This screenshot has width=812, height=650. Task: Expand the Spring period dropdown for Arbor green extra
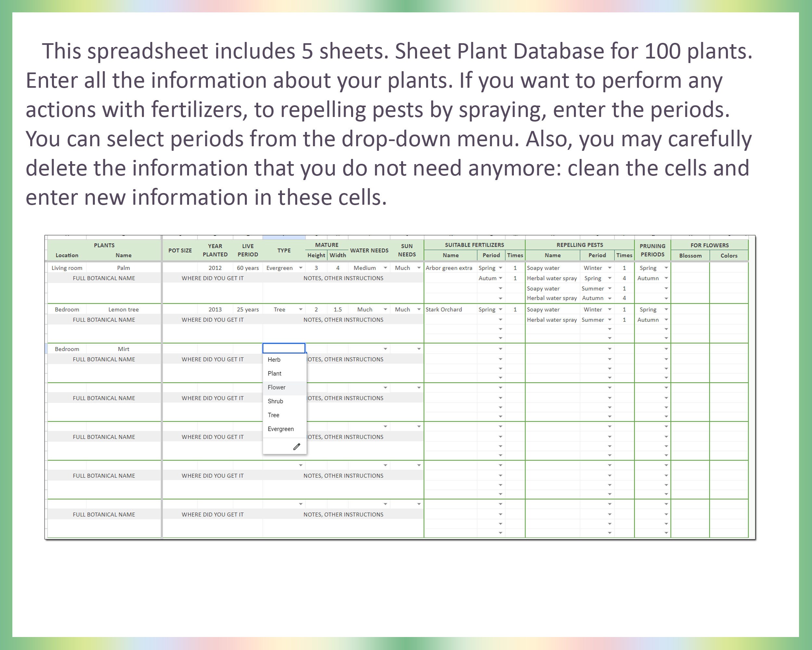coord(501,267)
